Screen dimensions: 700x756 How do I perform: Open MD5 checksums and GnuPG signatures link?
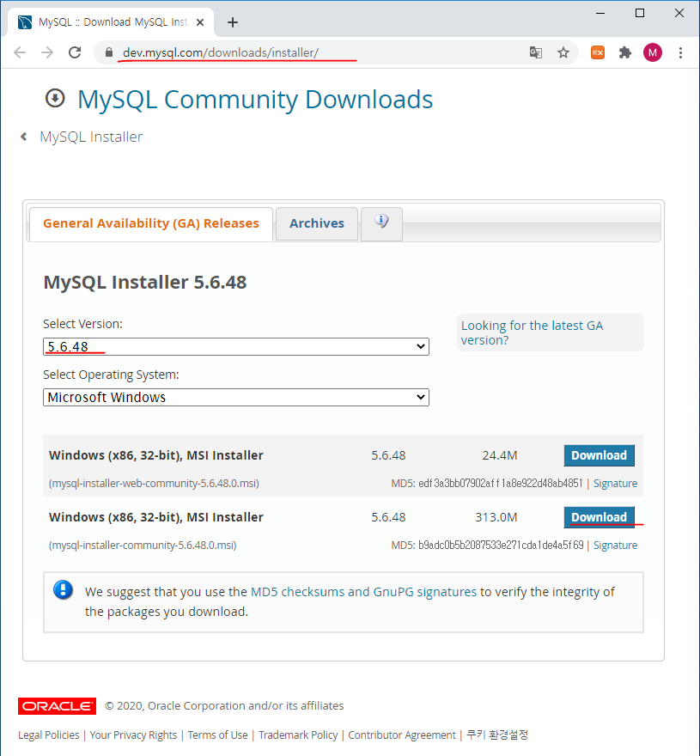coord(363,592)
